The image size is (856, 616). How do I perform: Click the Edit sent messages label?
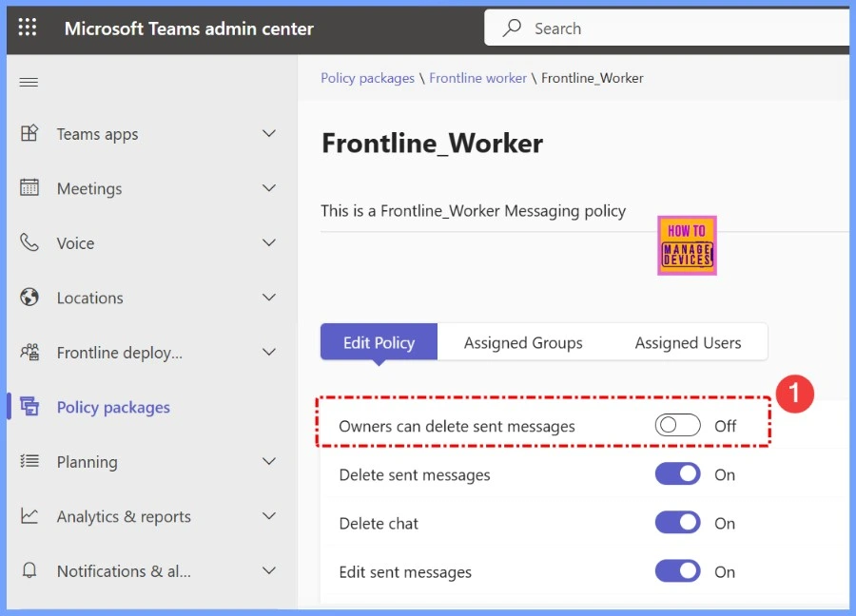(x=405, y=572)
